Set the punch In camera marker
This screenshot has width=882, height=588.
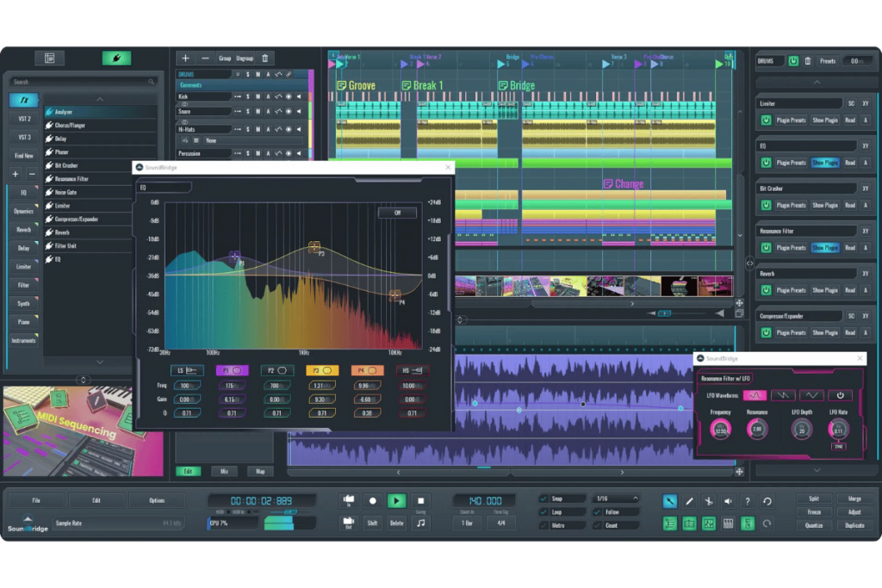[349, 500]
